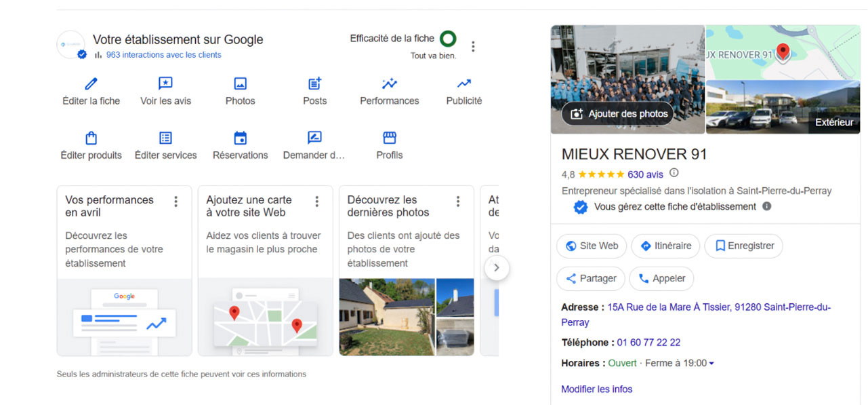Click Entrepreneur spécialisé dans l'isolation text

pos(697,191)
